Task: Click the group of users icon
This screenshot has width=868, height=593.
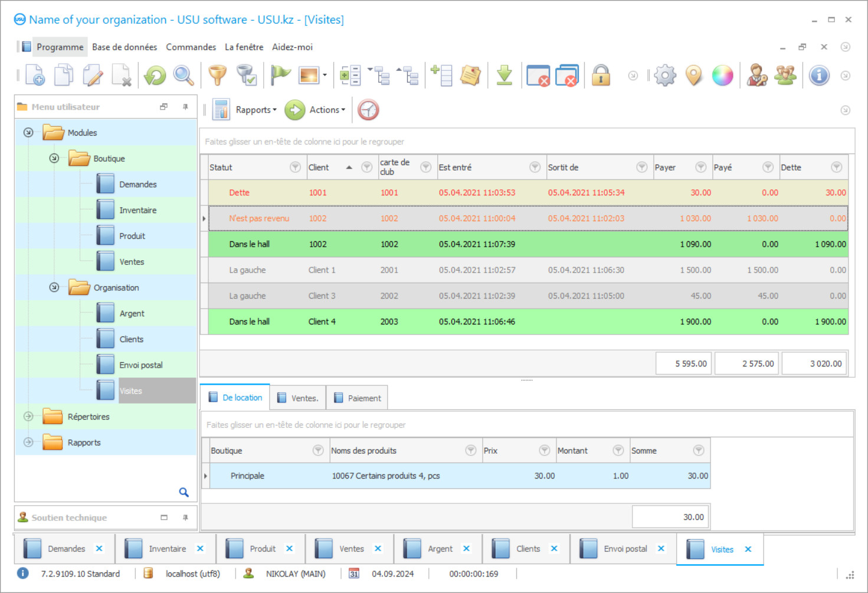Action: [785, 76]
